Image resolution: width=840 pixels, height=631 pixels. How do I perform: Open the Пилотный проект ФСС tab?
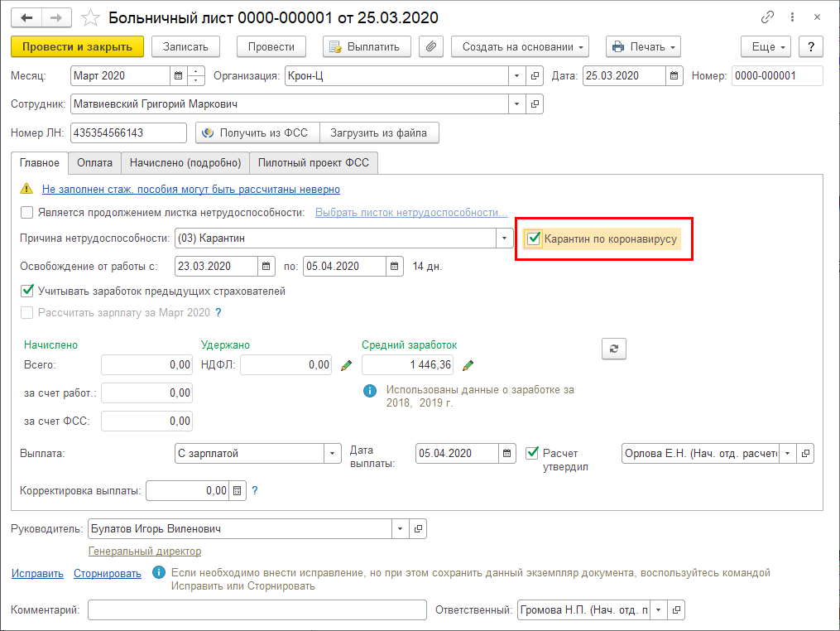[x=314, y=163]
